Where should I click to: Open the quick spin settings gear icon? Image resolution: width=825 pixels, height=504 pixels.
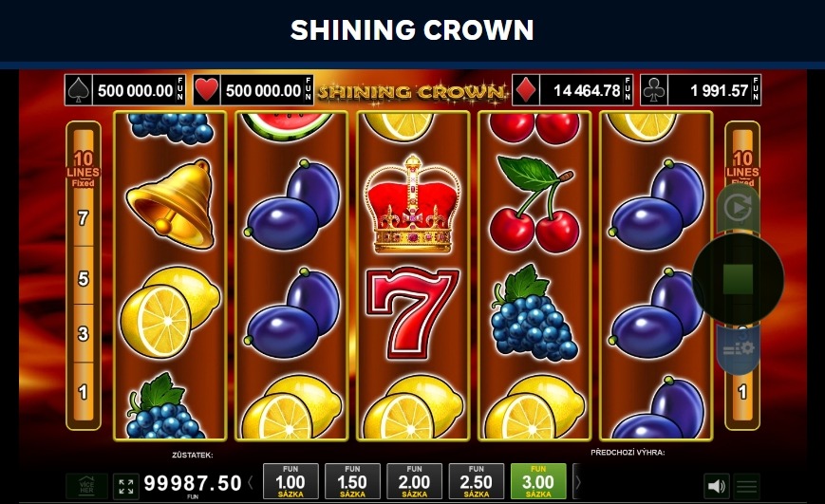pos(739,348)
